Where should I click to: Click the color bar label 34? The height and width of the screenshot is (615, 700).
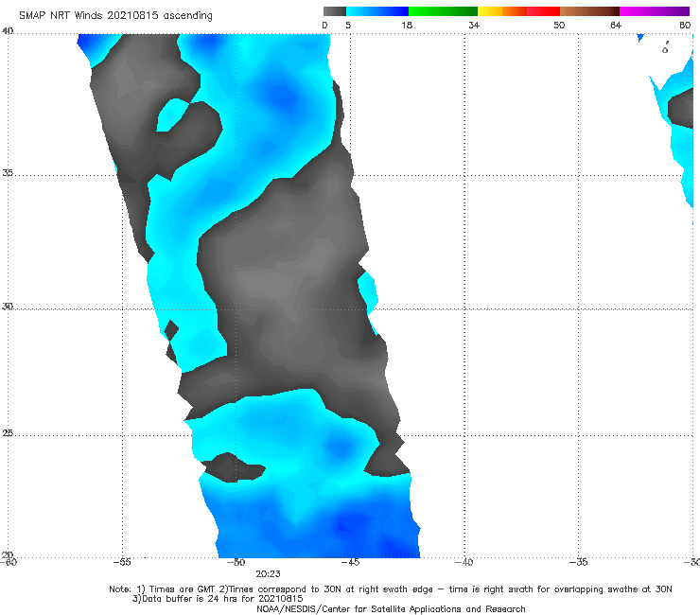click(474, 25)
